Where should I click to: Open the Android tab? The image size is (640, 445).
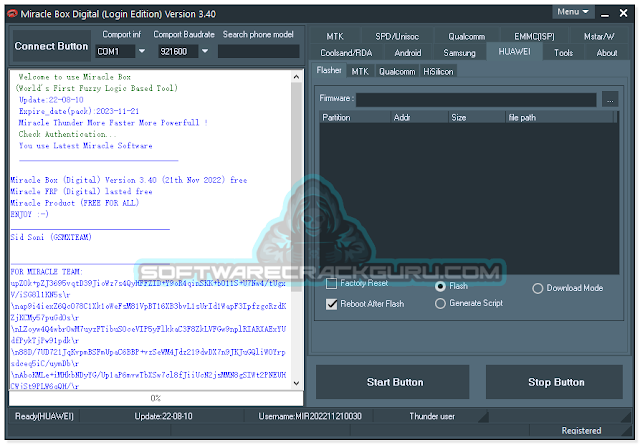[x=408, y=53]
